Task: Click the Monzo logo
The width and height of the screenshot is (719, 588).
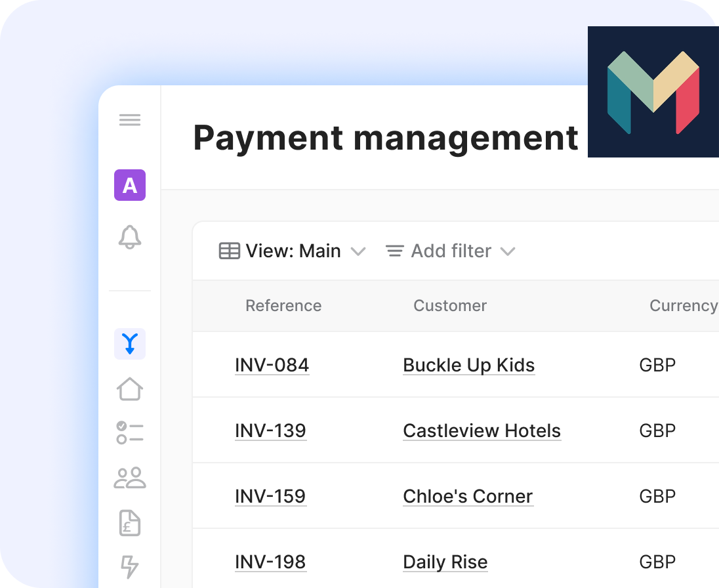Action: tap(653, 91)
